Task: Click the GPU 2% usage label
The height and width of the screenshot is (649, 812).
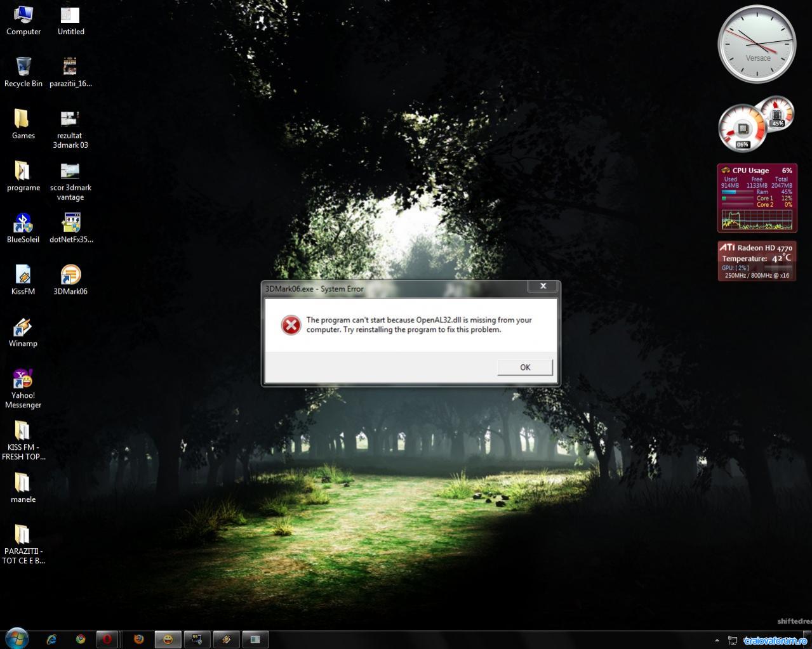Action: [735, 268]
